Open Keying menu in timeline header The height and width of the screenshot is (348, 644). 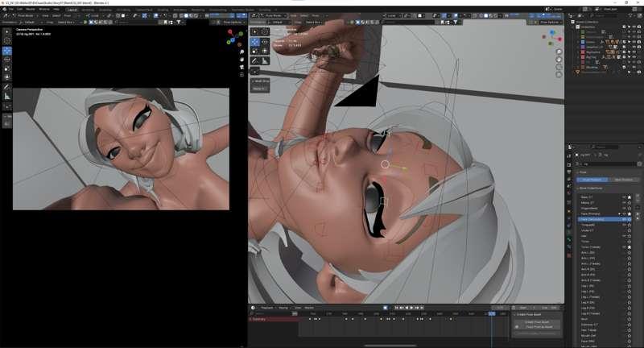pos(283,308)
